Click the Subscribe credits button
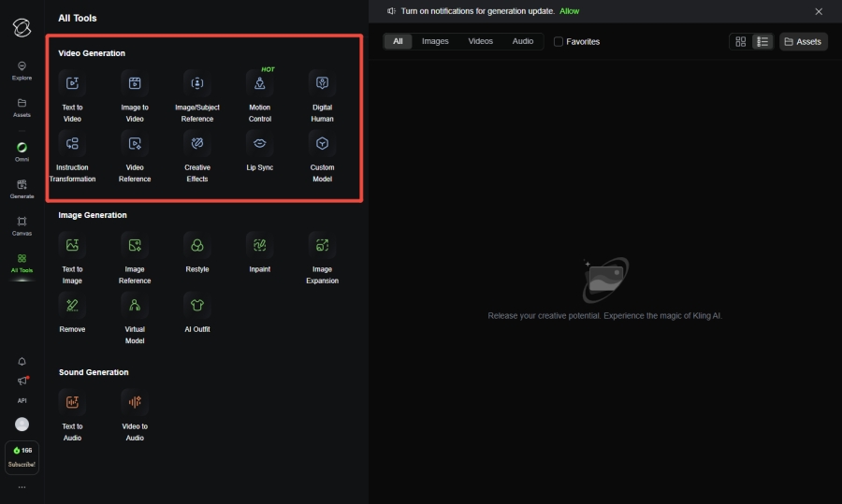Viewport: 842px width, 504px height. pyautogui.click(x=22, y=457)
